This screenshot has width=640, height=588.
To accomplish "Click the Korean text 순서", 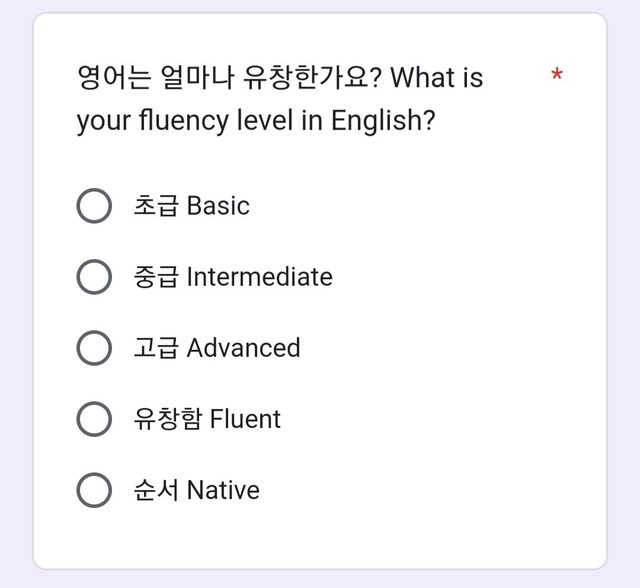I will coord(156,490).
